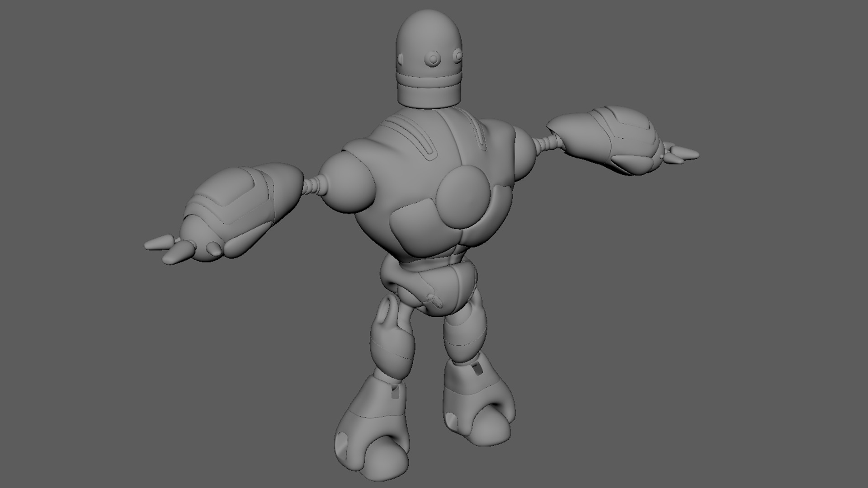868x488 pixels.
Task: Select the large circular chest plate
Action: tap(463, 197)
